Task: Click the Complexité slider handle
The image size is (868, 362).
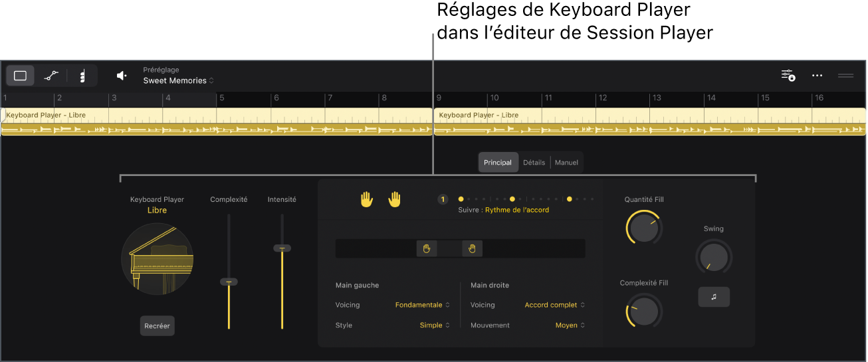Action: (229, 282)
